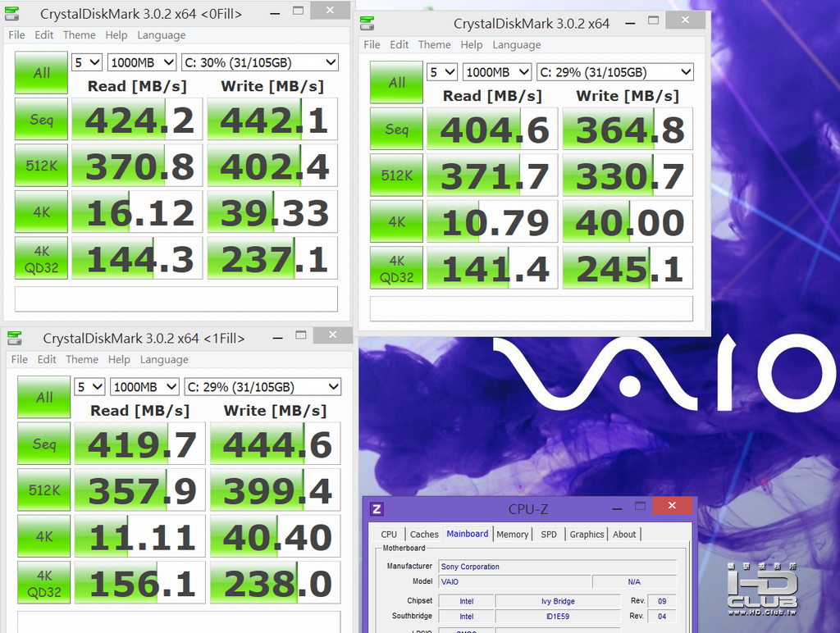Open drive C: 30% dropdown in 0Fill window
The image size is (840, 633).
[260, 62]
